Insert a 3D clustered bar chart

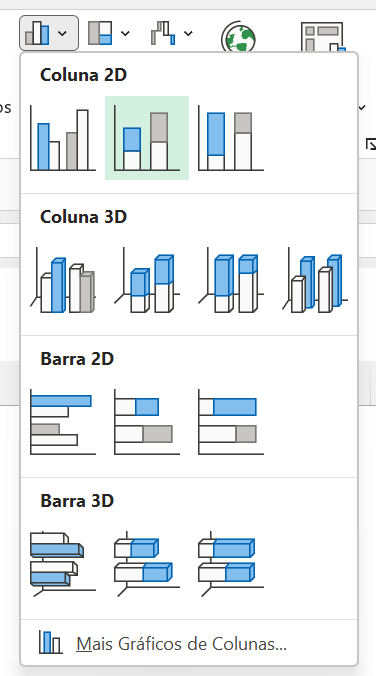coord(63,563)
